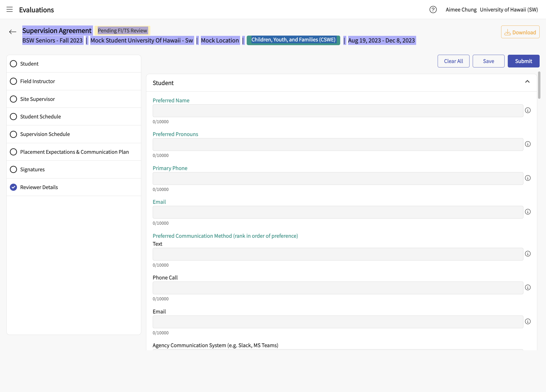
Task: Click the Preferred Name input field
Action: point(338,111)
